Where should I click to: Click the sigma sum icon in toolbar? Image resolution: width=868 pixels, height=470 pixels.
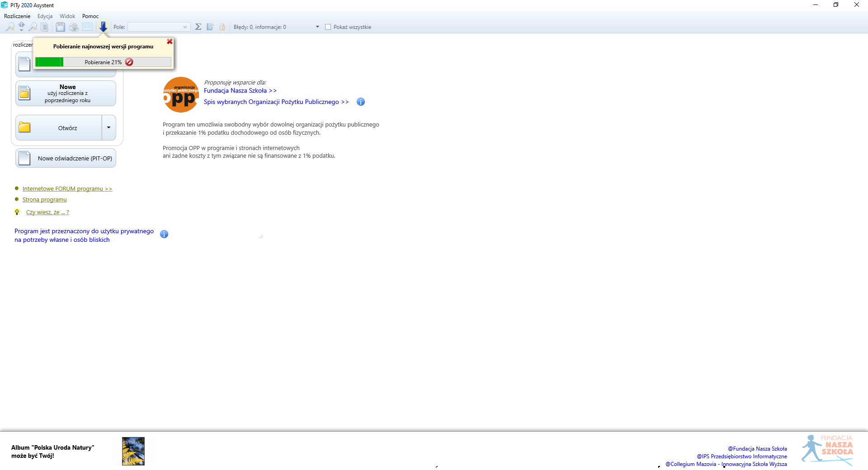[x=198, y=27]
